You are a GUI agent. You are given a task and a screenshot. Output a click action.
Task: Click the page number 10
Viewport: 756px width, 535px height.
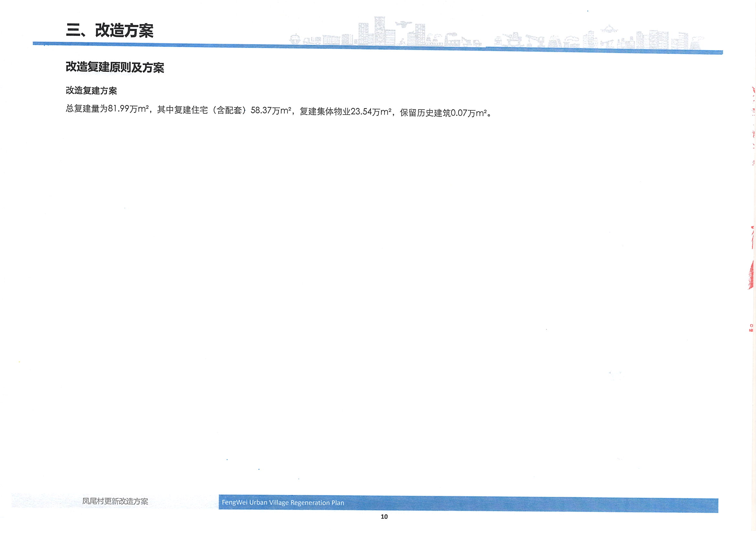(384, 517)
